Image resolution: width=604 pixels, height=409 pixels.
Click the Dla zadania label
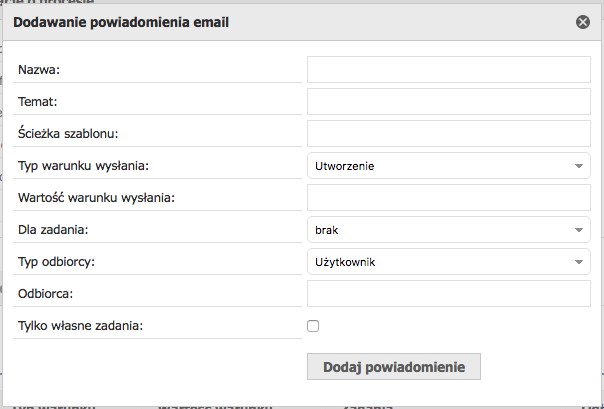pyautogui.click(x=53, y=230)
